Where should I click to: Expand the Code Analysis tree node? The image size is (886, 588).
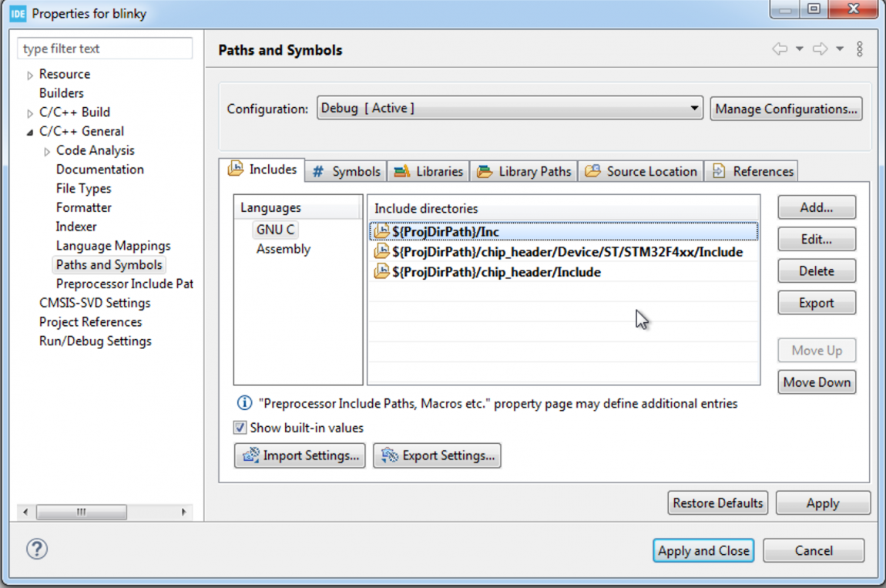point(47,152)
